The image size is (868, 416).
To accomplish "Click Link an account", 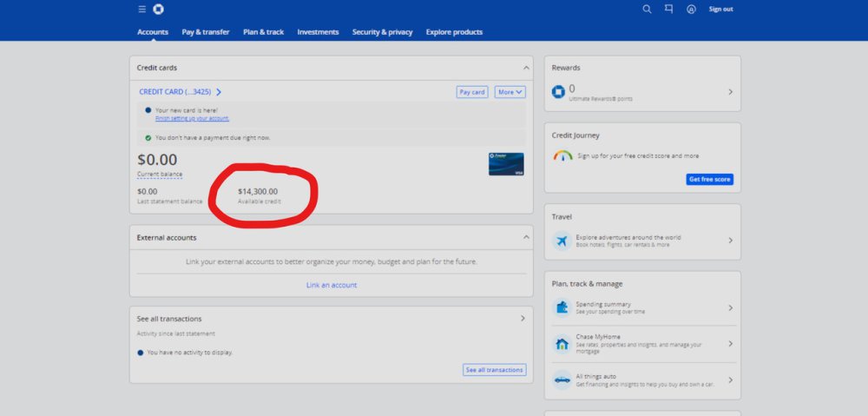I will coord(332,285).
